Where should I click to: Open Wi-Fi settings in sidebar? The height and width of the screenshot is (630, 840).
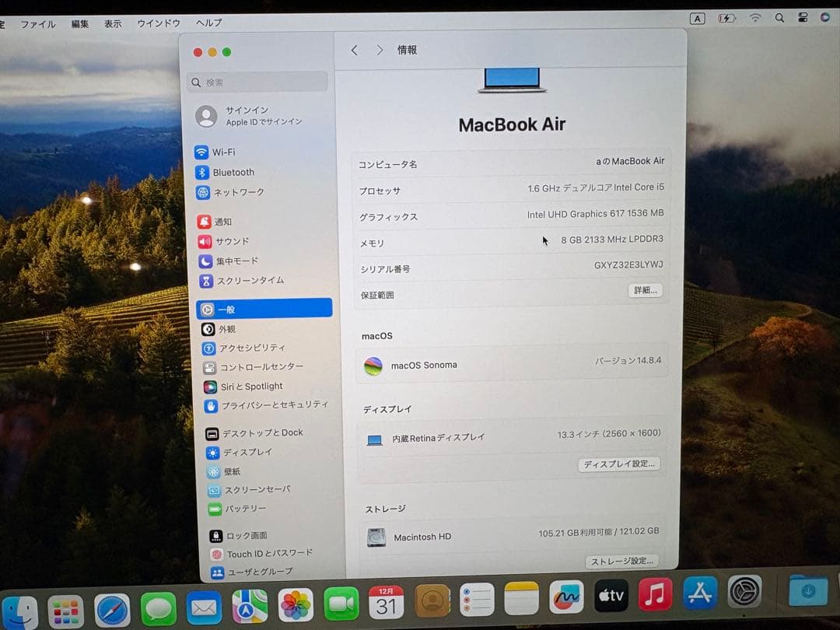click(x=215, y=152)
